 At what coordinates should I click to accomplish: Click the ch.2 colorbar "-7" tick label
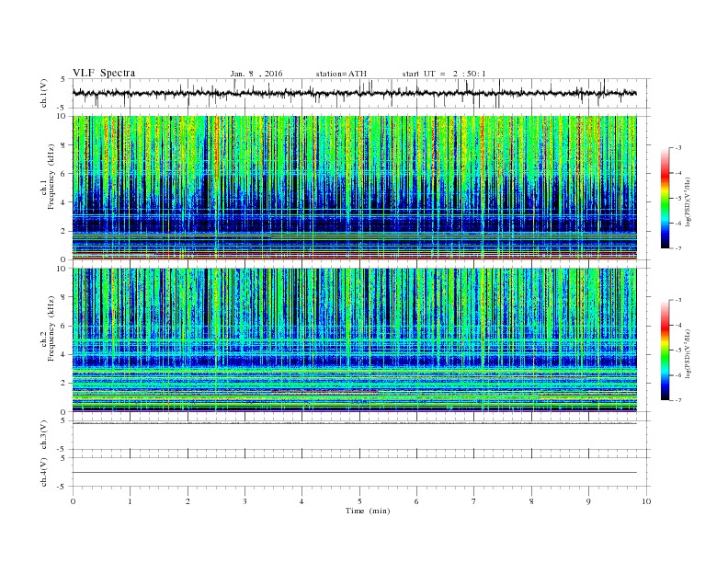[x=677, y=400]
